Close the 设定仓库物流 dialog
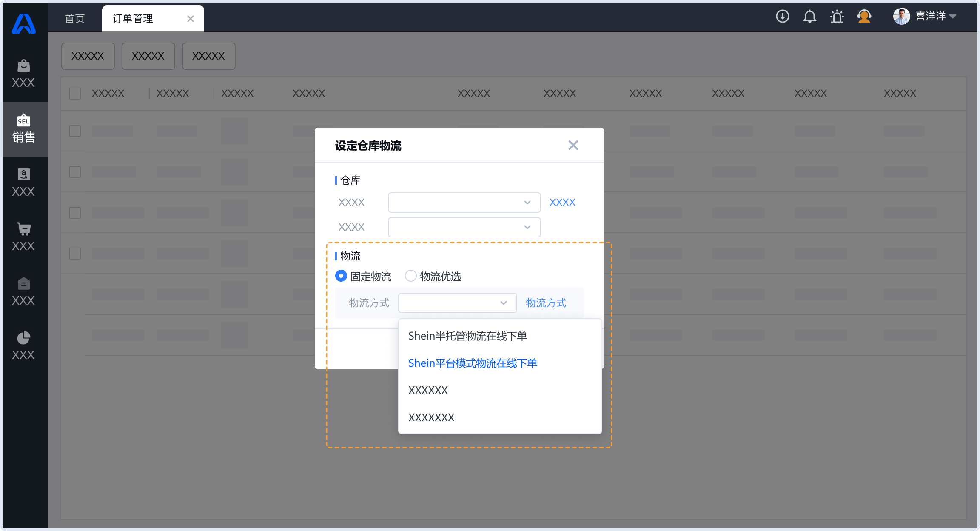 pyautogui.click(x=573, y=146)
